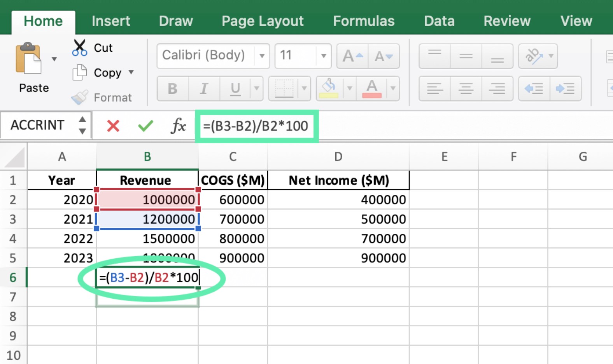Click the Revenue header cell
Screen dimensions: 613x364
coord(147,180)
